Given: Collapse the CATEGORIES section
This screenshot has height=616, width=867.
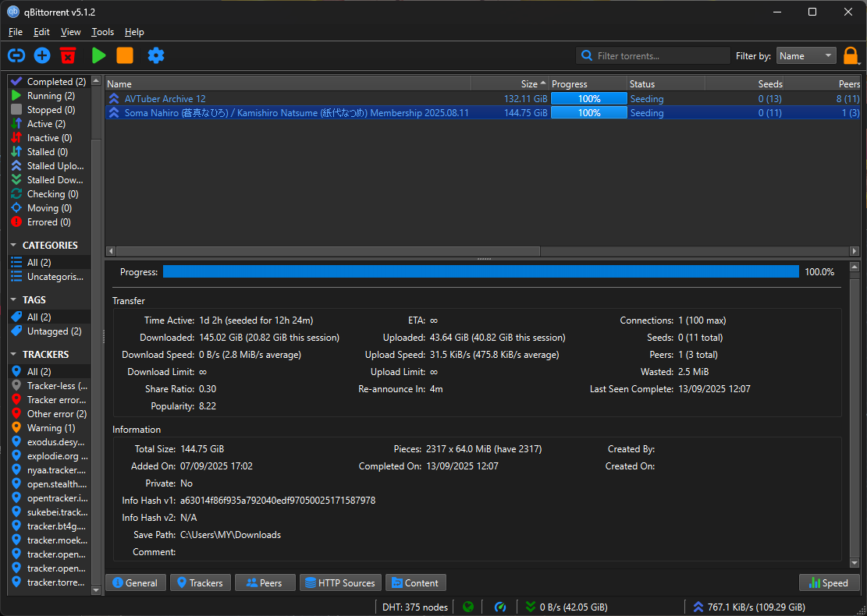Looking at the screenshot, I should tap(14, 245).
